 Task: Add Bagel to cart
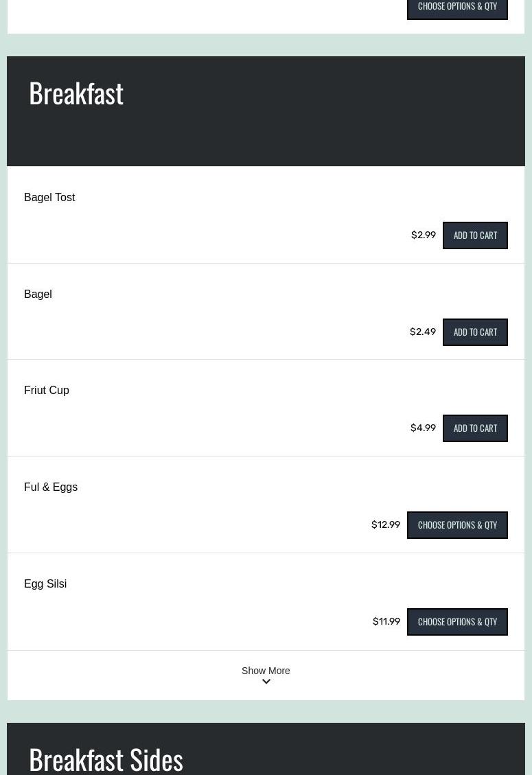(475, 332)
